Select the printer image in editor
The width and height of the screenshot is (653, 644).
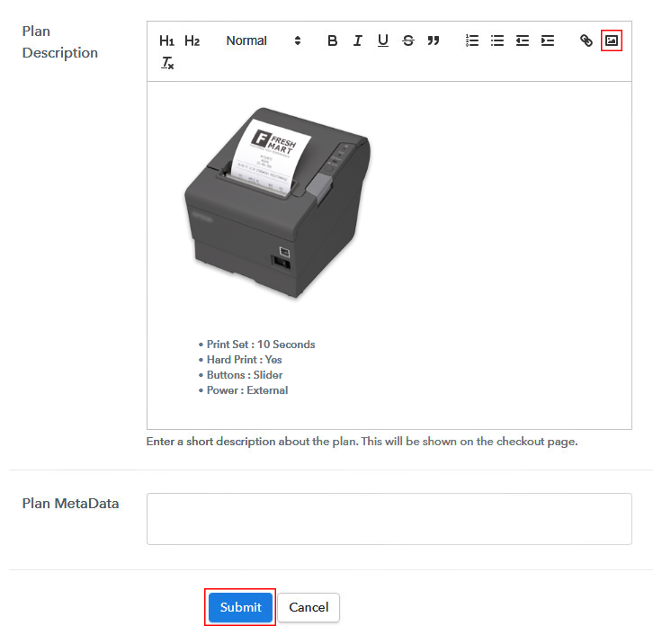click(x=278, y=202)
